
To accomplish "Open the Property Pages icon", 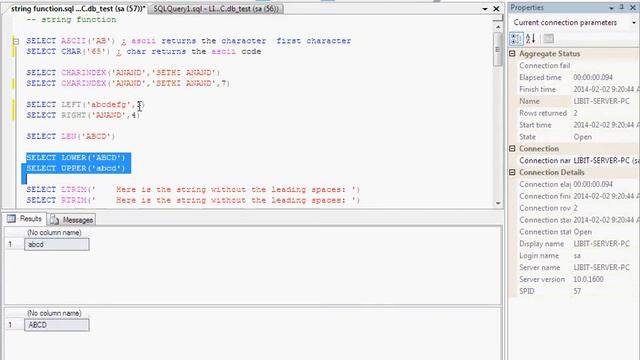I will point(549,39).
